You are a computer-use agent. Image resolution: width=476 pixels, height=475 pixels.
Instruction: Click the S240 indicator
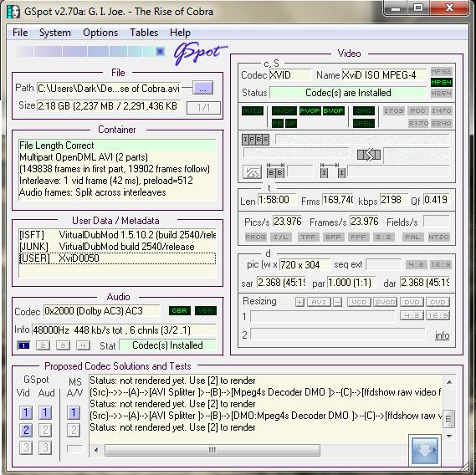click(x=441, y=123)
